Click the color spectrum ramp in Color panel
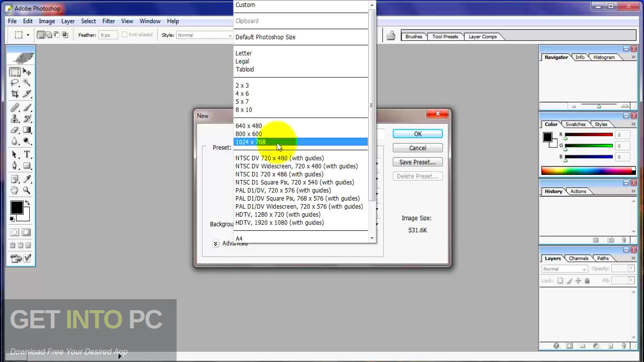Screen dimensions: 644x362 tap(588, 171)
